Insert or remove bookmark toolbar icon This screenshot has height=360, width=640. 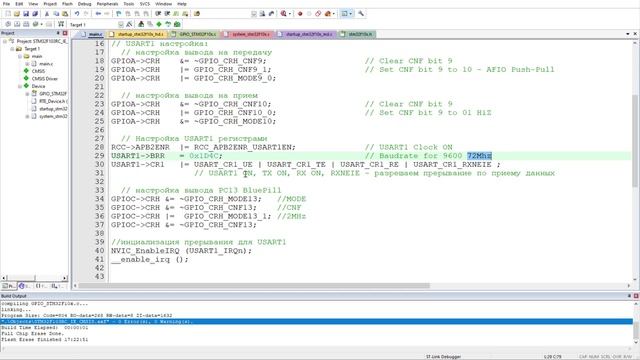[118, 14]
